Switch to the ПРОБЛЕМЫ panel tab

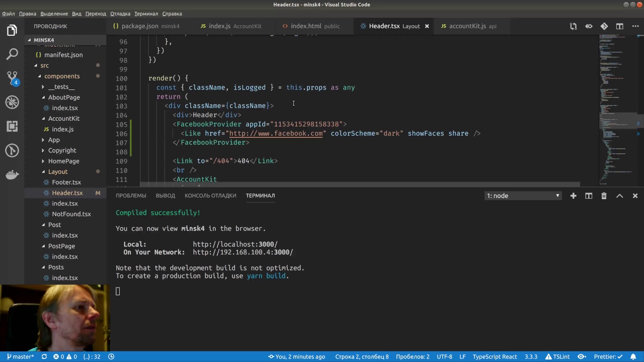pos(131,196)
